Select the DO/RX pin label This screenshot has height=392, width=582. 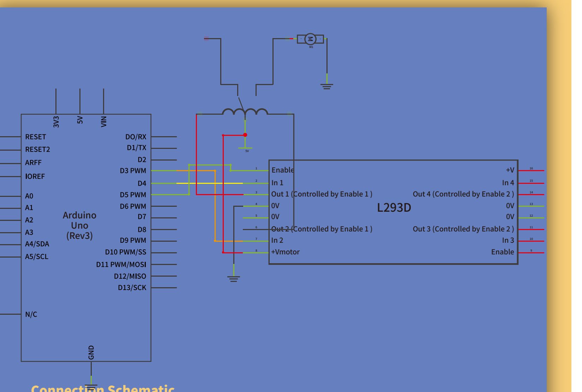click(x=136, y=137)
